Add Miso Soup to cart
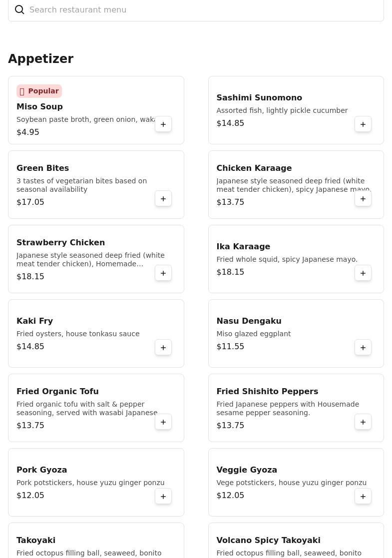This screenshot has height=558, width=392. 163,124
